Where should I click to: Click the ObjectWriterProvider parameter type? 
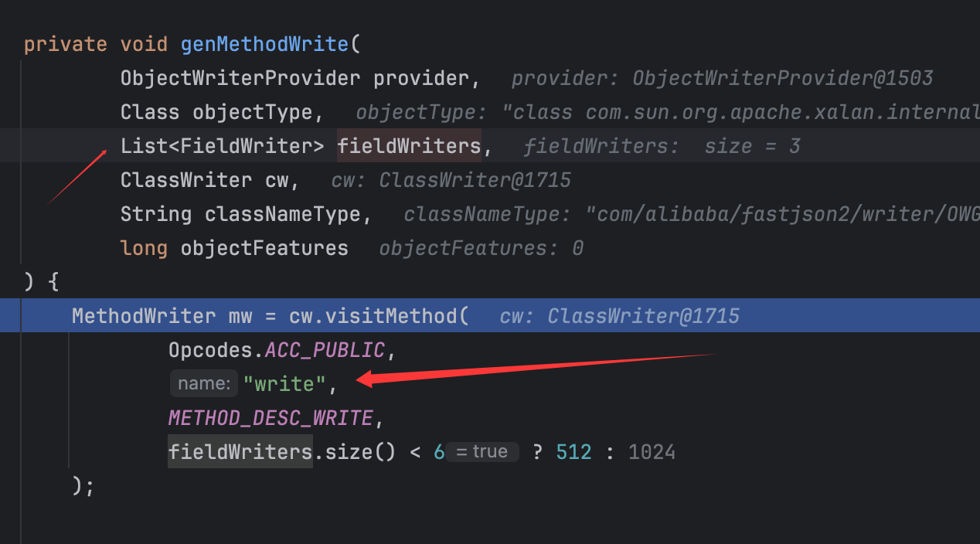click(x=240, y=78)
